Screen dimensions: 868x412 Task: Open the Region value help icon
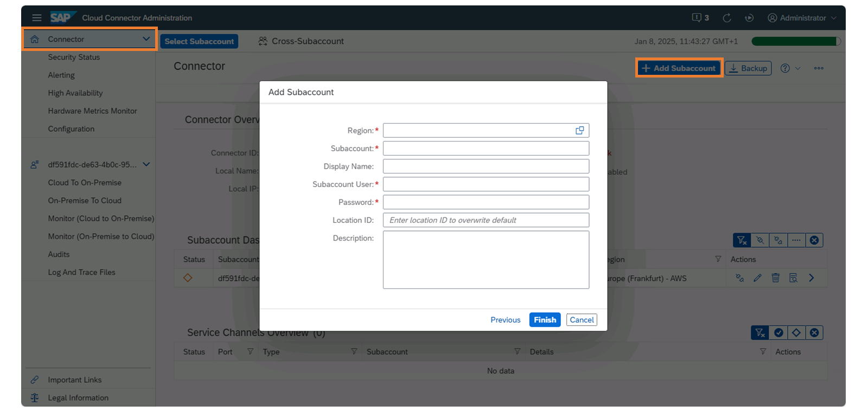(x=580, y=130)
